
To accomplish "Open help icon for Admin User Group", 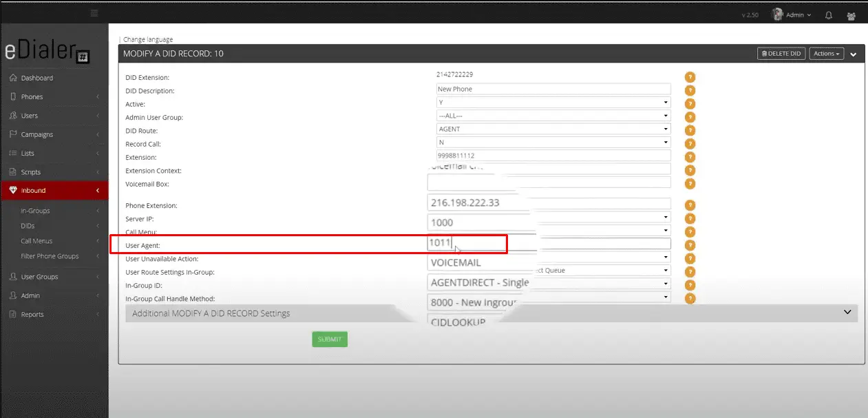I will (x=690, y=117).
